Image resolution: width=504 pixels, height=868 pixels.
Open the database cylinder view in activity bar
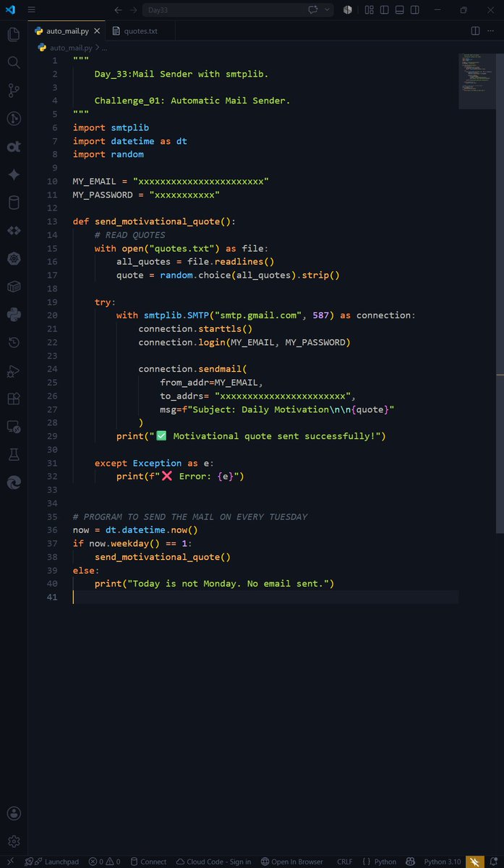click(14, 203)
